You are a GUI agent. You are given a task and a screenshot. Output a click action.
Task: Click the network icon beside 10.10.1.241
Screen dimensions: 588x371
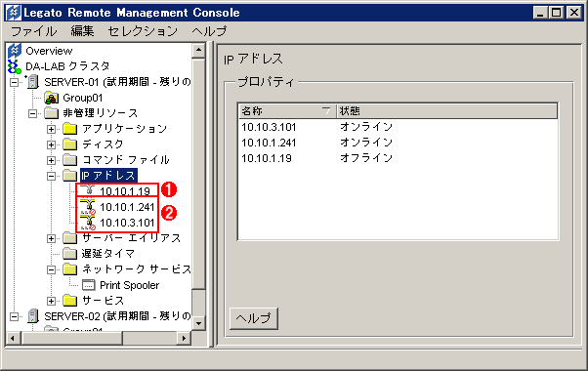[88, 207]
